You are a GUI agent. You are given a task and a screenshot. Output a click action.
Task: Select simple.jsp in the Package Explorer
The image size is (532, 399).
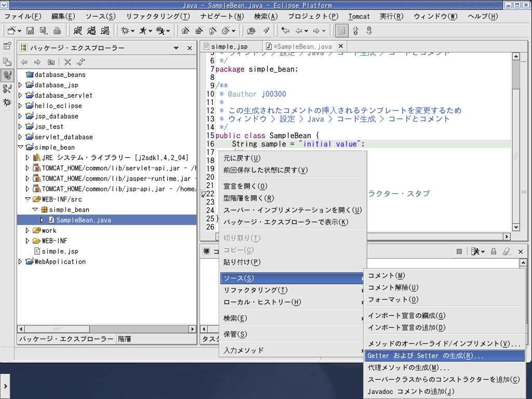pos(60,251)
